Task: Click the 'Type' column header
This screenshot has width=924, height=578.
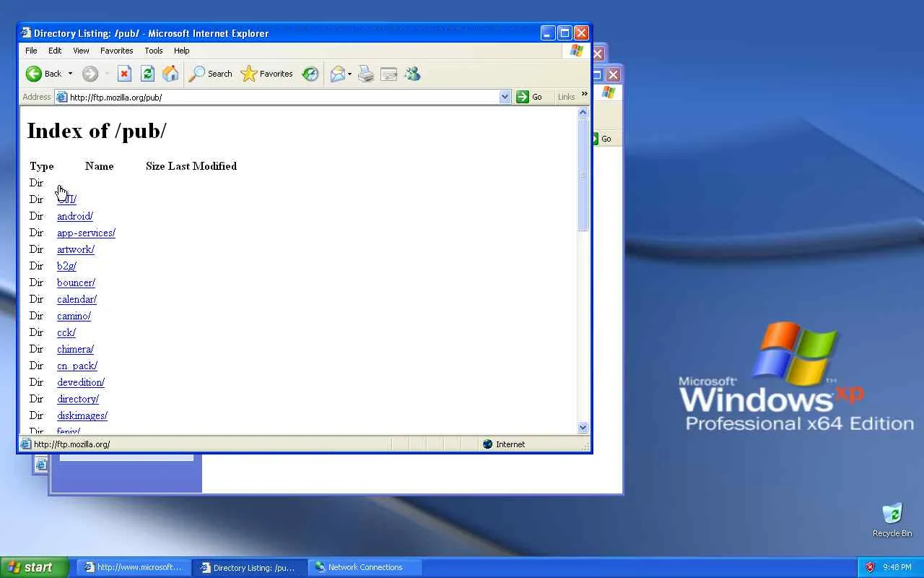Action: click(41, 166)
